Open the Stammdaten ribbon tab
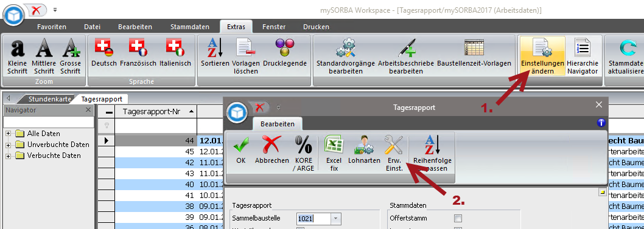Screen dimensions: 644x229 click(190, 27)
